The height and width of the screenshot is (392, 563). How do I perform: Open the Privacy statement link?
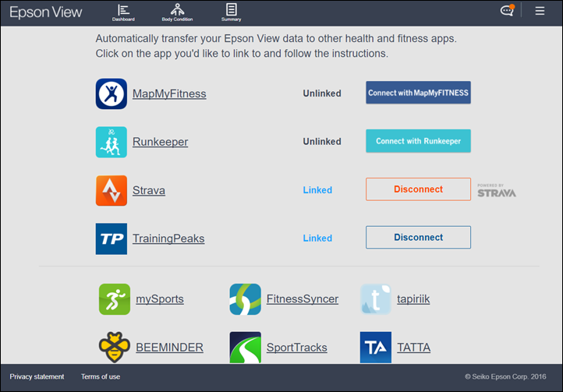click(37, 377)
